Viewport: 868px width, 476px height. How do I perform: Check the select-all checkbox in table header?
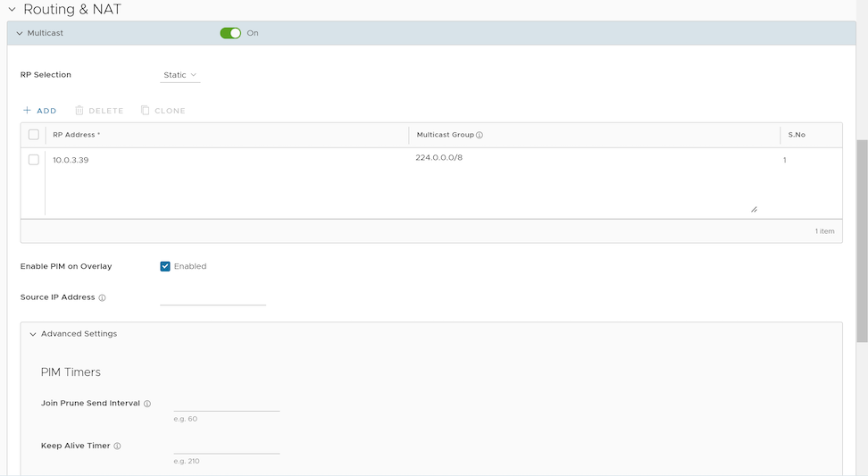[x=34, y=135]
